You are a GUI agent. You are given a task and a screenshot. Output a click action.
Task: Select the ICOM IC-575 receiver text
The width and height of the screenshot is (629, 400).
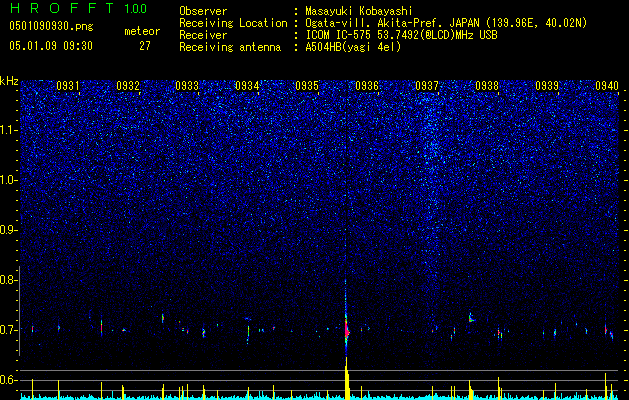click(x=401, y=35)
